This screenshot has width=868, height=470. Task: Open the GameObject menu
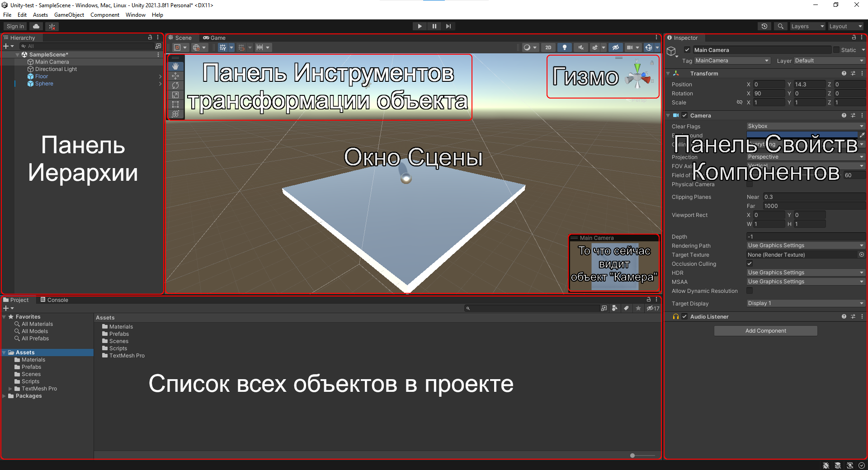(69, 15)
